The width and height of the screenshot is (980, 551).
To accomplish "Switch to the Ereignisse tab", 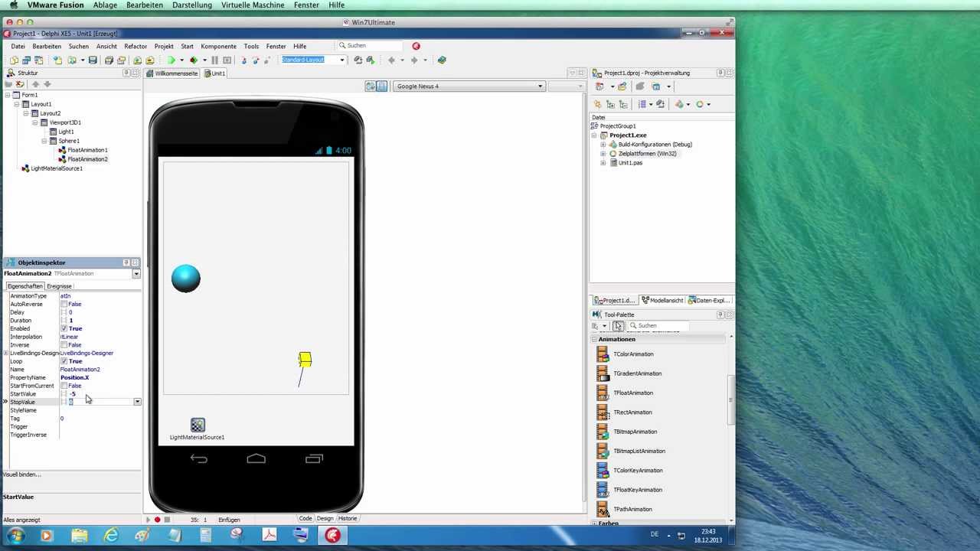I will tap(59, 286).
